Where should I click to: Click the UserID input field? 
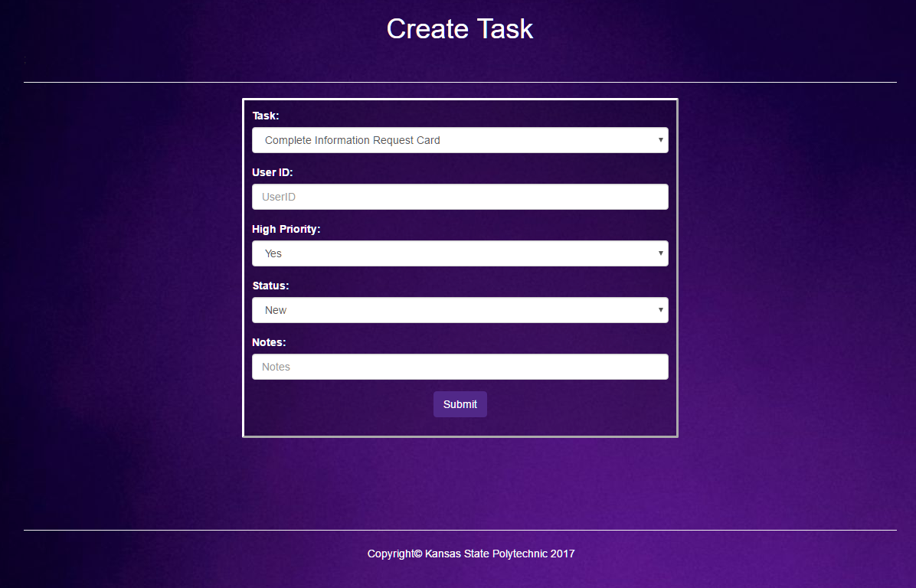pyautogui.click(x=460, y=197)
